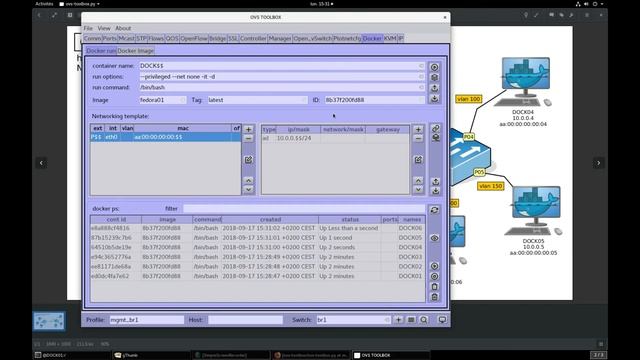The height and width of the screenshot is (360, 640).
Task: Switch to the OpenFlow tab
Action: [194, 38]
